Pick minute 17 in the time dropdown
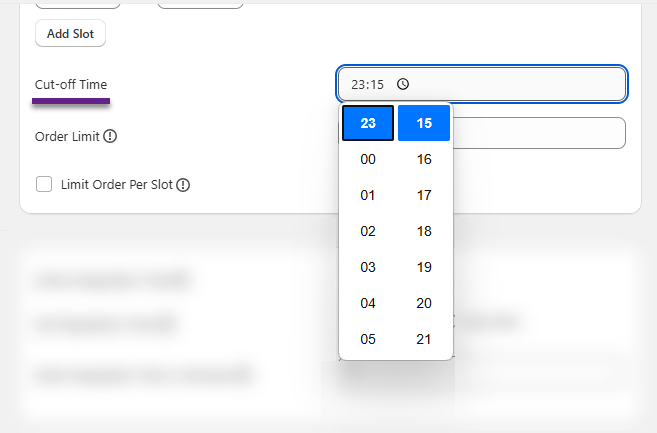This screenshot has width=657, height=433. tap(424, 195)
